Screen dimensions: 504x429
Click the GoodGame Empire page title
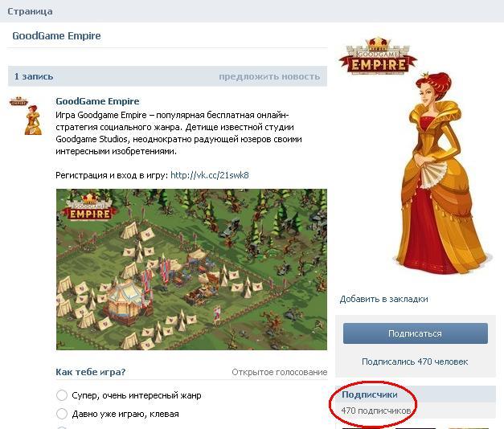click(56, 35)
